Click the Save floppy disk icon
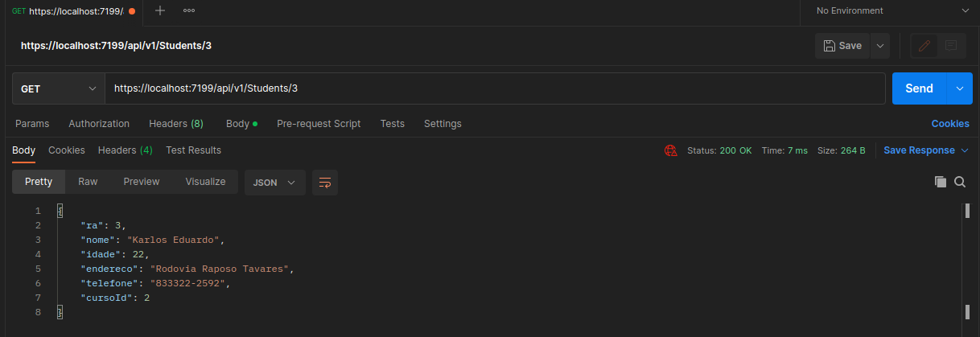The height and width of the screenshot is (337, 980). pos(830,46)
